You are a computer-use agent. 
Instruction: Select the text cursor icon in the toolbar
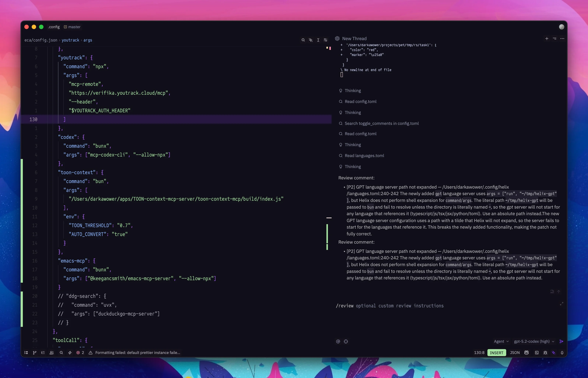[x=318, y=40]
